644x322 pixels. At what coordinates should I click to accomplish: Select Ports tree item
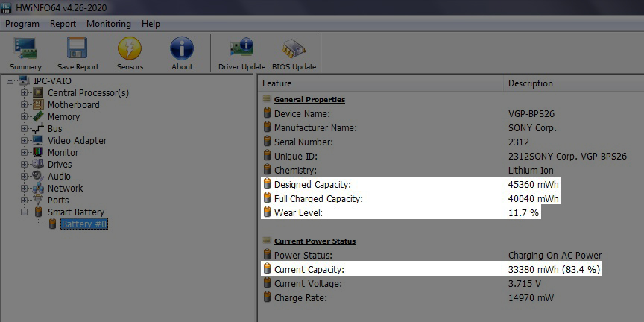pos(58,200)
